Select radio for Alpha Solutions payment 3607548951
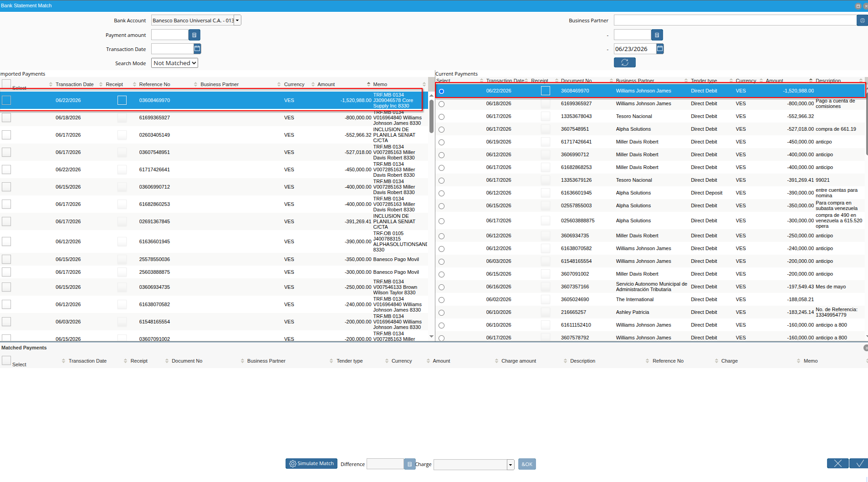 click(x=441, y=130)
